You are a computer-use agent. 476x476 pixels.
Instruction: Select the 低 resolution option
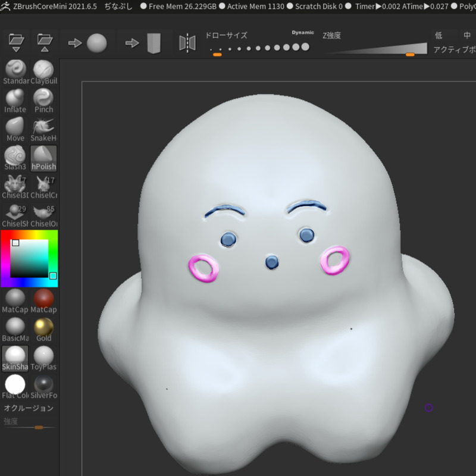439,36
